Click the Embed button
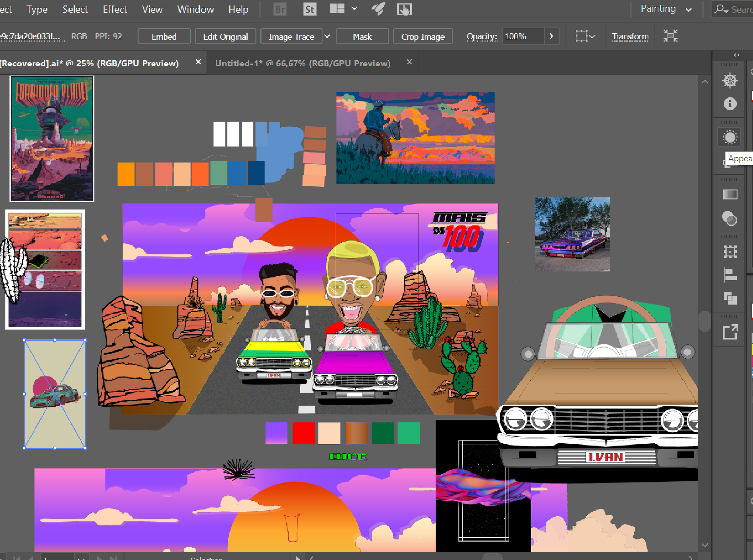The width and height of the screenshot is (753, 560). (x=164, y=37)
